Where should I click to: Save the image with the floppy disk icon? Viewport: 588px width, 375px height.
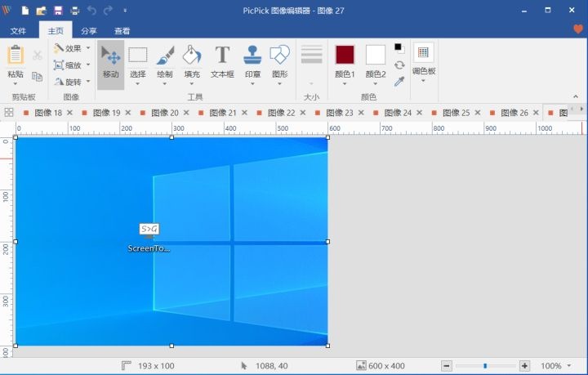coord(58,11)
